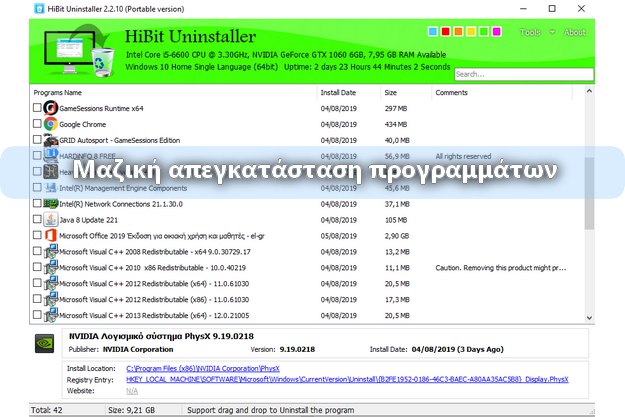Choose the orange color theme swatch
Viewport: 625px width, 417px height.
(x=458, y=31)
